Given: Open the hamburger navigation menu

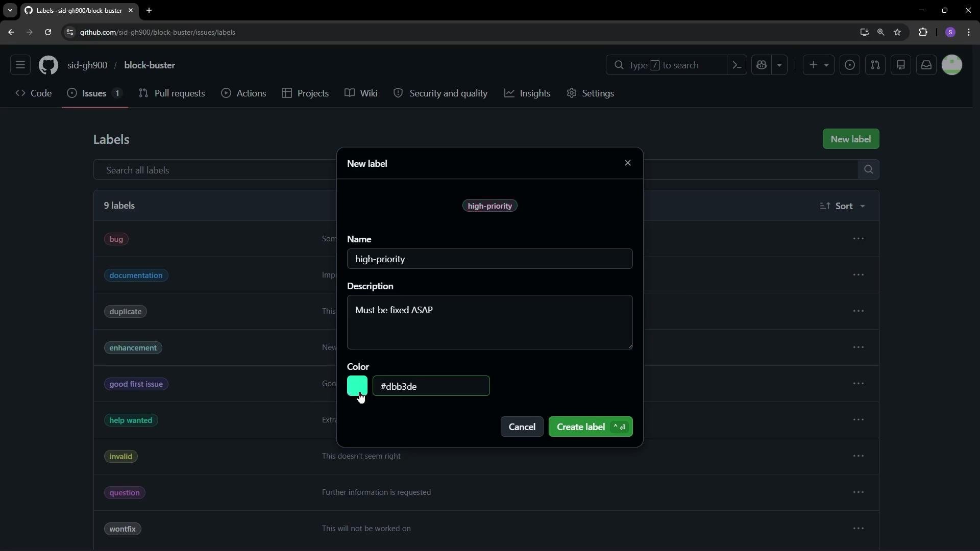Looking at the screenshot, I should coord(20,65).
